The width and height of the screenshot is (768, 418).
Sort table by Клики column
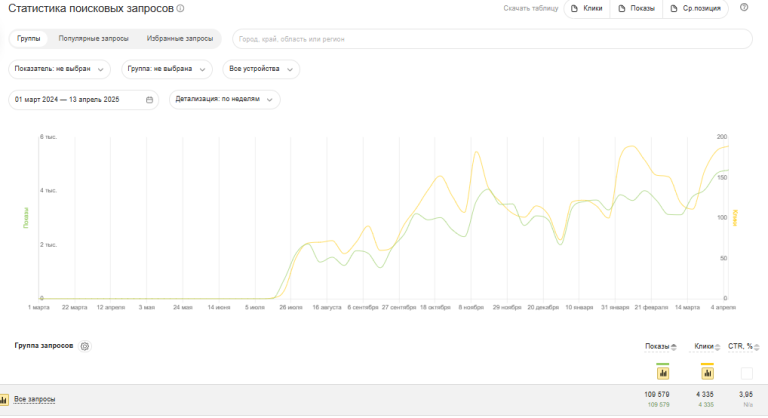click(x=707, y=346)
